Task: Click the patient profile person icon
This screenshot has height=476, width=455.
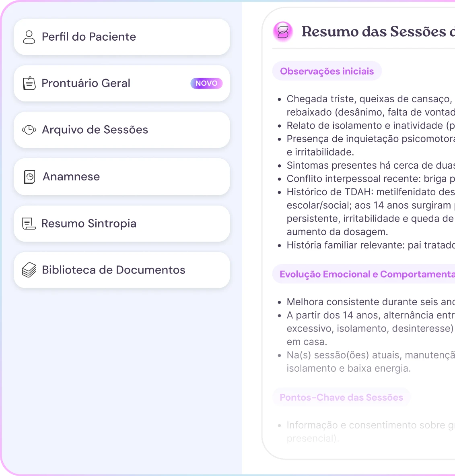Action: [29, 37]
